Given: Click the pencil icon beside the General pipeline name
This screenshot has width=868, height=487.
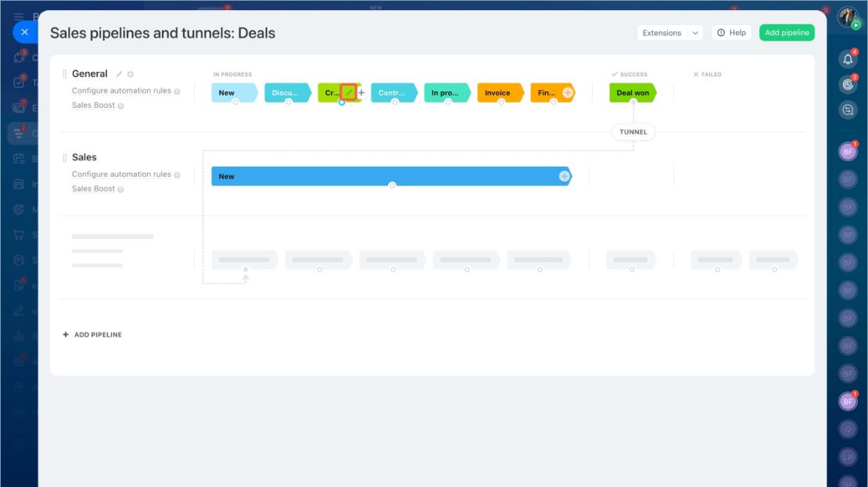Looking at the screenshot, I should pyautogui.click(x=118, y=74).
